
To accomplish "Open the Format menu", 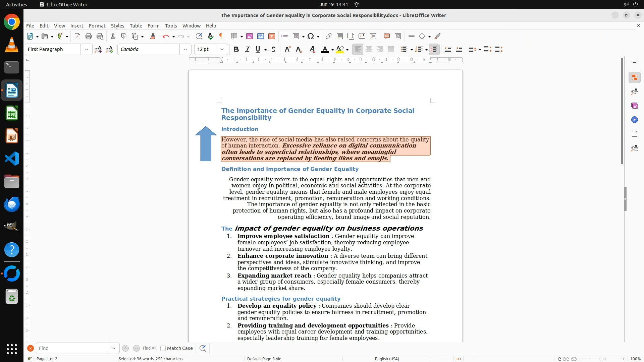I will tap(97, 25).
